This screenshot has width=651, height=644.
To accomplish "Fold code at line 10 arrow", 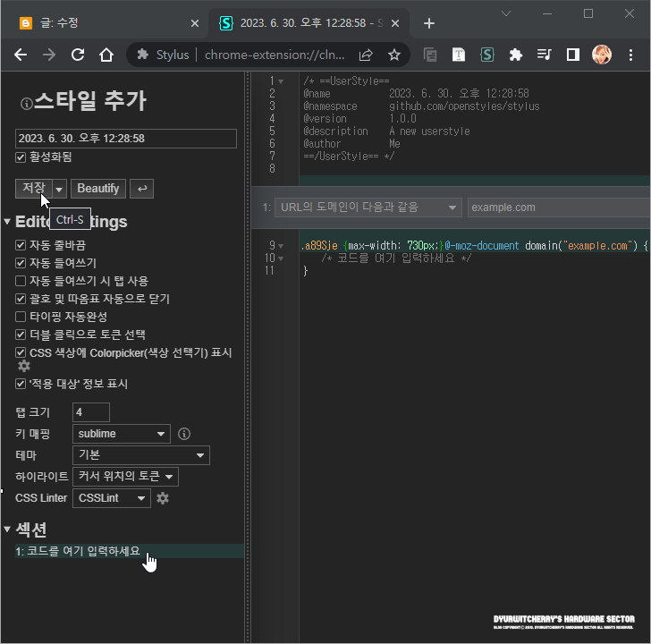I will point(281,258).
